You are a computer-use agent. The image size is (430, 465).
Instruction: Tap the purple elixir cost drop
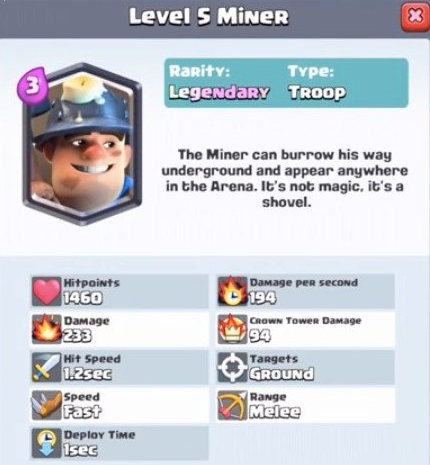(x=33, y=86)
